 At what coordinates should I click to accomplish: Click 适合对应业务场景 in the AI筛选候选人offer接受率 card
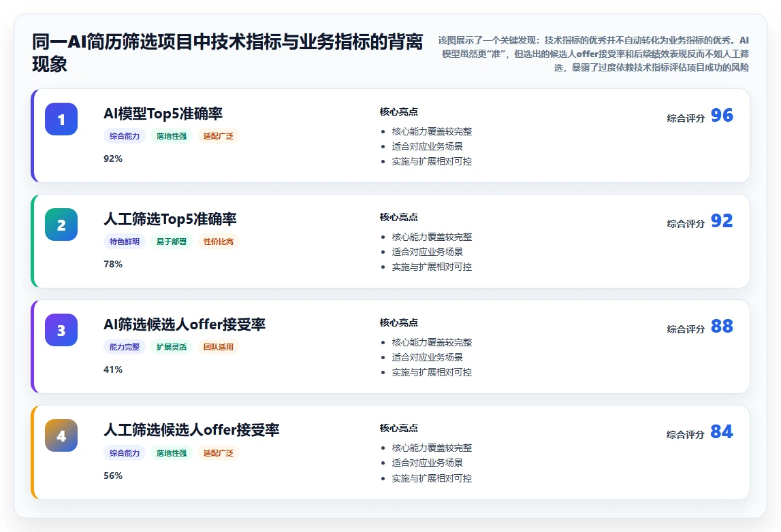click(428, 358)
